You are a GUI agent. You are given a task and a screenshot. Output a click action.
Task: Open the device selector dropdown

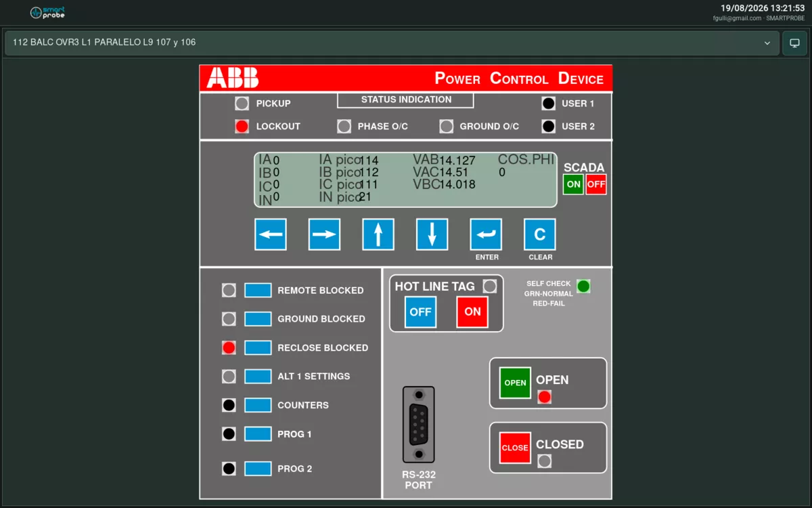tap(392, 43)
